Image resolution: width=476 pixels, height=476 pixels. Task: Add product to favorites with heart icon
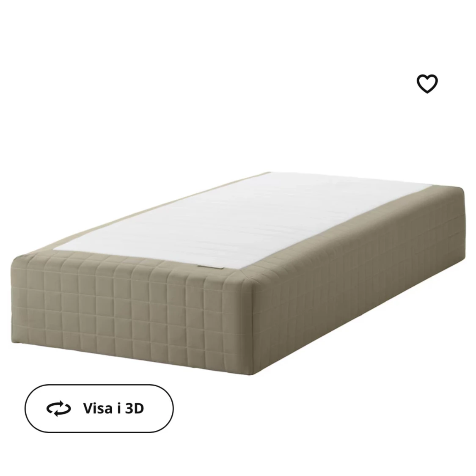(427, 83)
